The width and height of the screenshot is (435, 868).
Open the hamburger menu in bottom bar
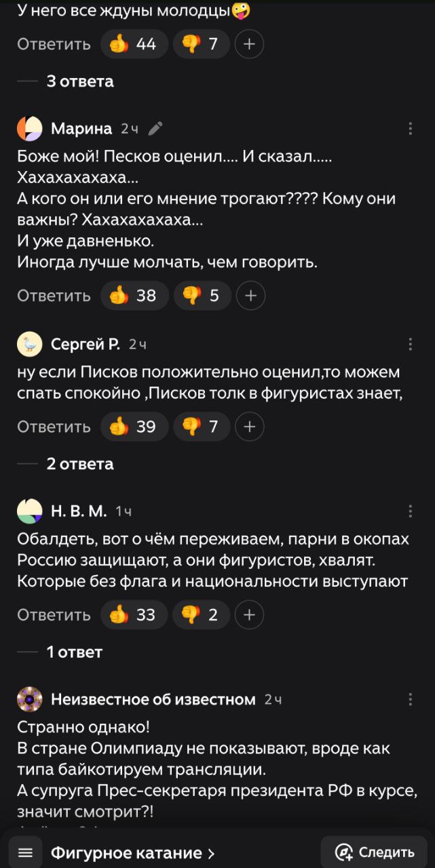[26, 852]
